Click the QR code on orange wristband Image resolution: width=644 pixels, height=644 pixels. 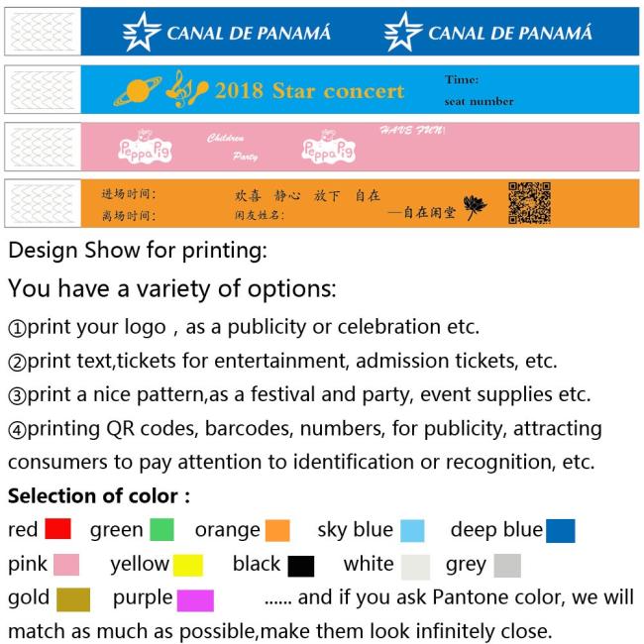pos(529,203)
